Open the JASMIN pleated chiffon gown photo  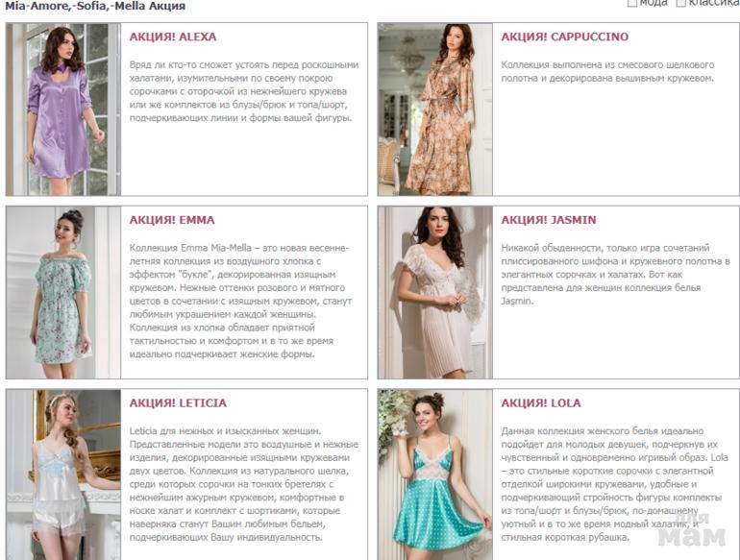[435, 292]
